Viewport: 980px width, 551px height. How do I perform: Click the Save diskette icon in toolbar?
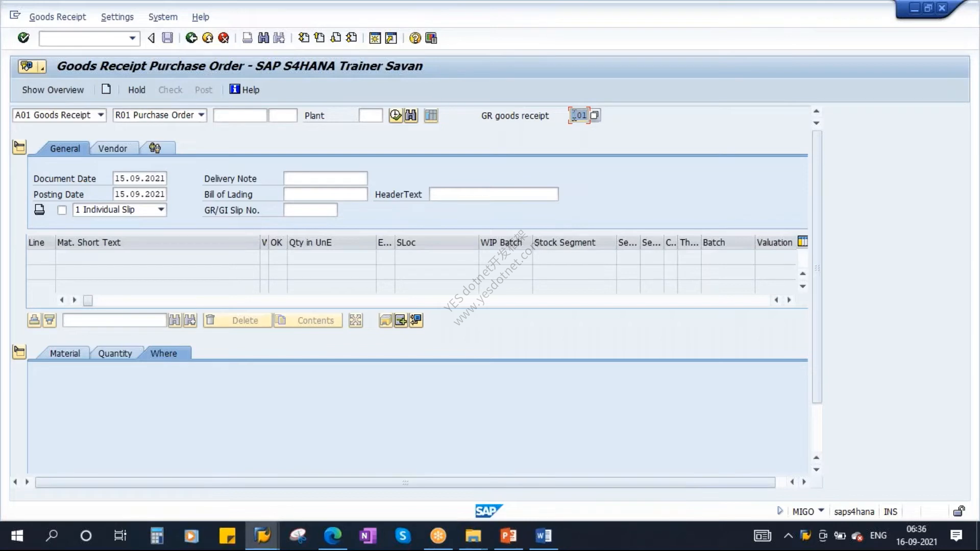167,38
